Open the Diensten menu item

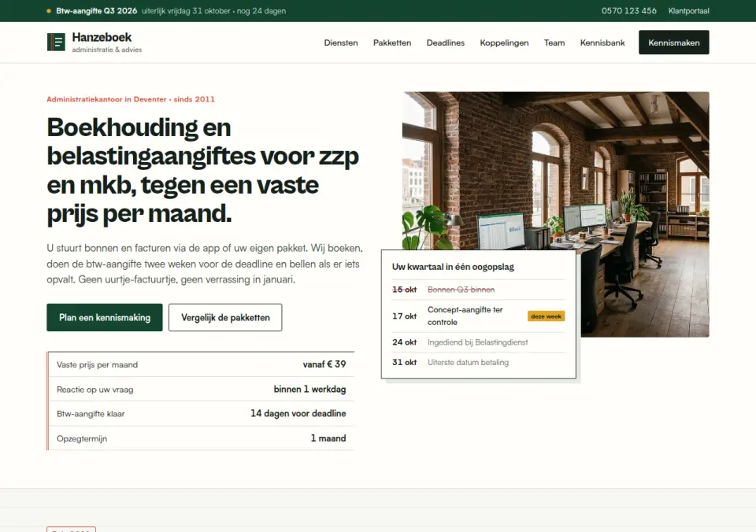341,42
